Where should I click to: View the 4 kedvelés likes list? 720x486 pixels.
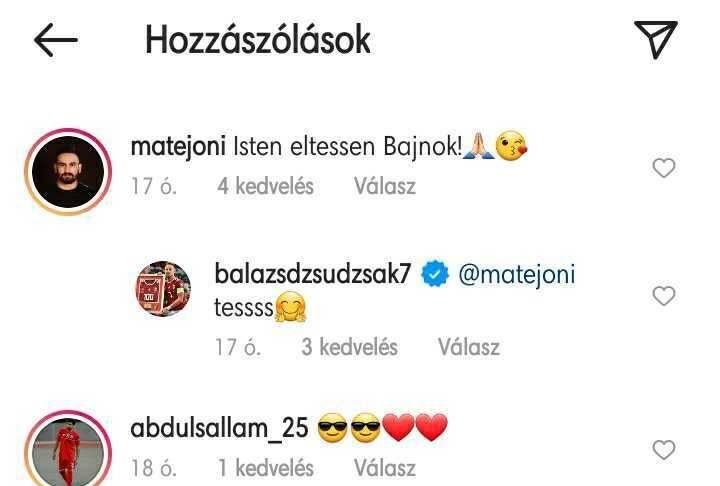tap(265, 186)
